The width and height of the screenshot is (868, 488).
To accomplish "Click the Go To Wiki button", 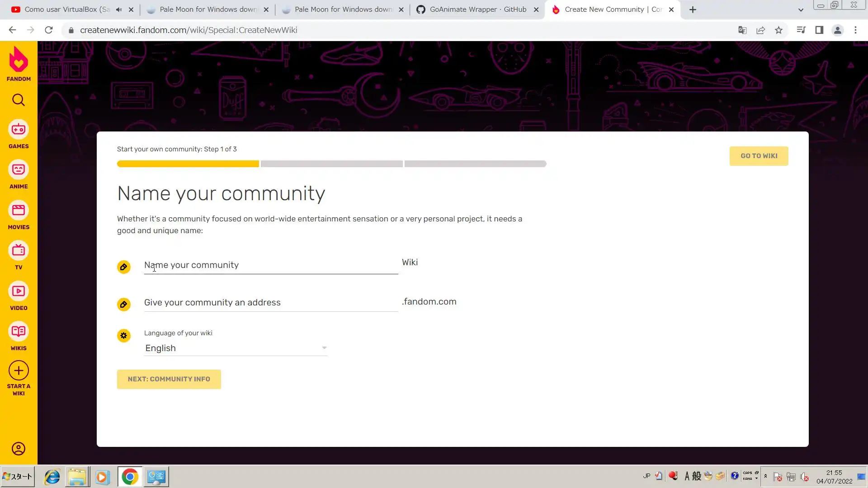I will (x=759, y=156).
